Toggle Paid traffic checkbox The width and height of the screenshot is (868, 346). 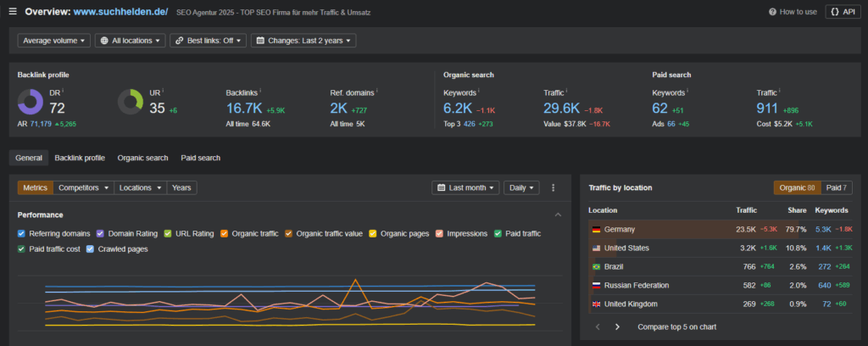click(x=498, y=233)
